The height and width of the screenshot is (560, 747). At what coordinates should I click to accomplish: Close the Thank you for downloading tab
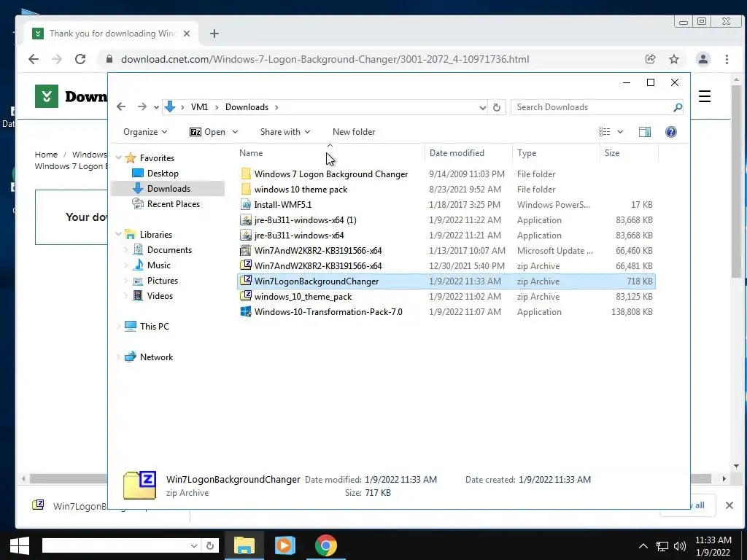point(187,34)
